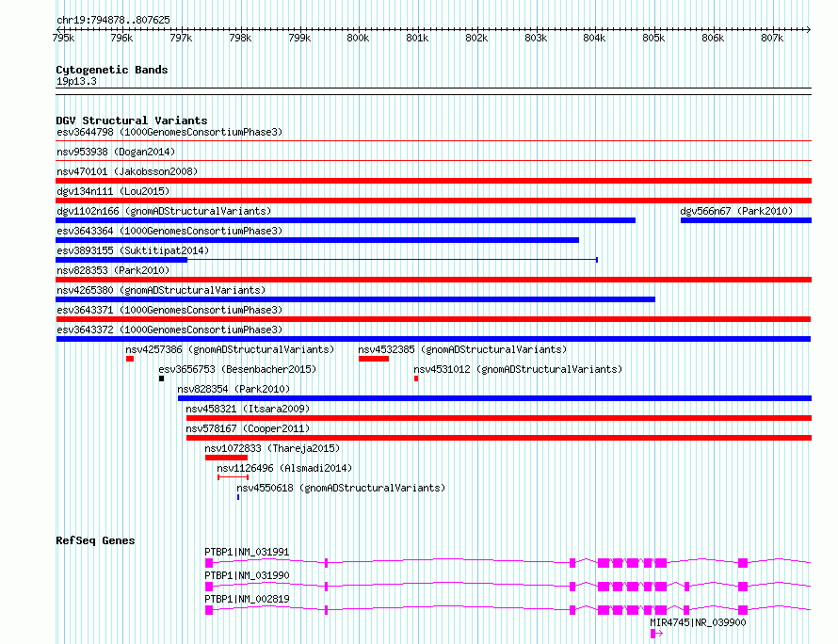This screenshot has height=644, width=838.
Task: Select the 19p13.3 band label
Action: click(x=76, y=81)
